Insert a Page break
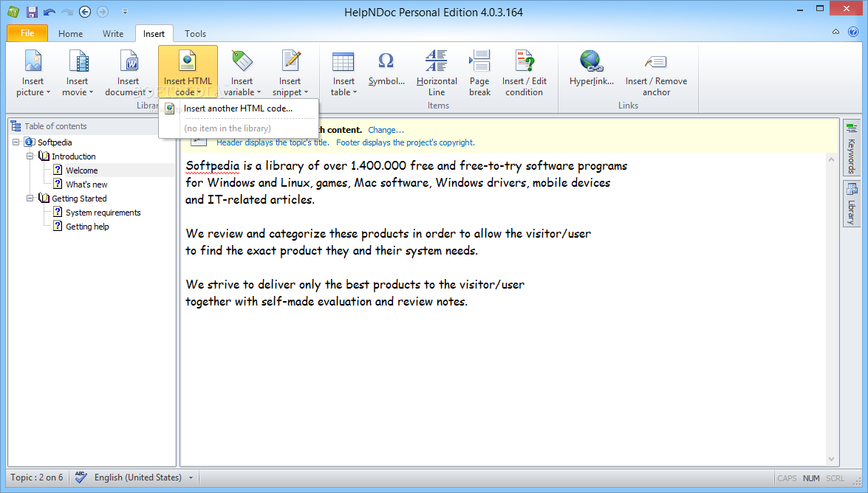 click(x=479, y=72)
